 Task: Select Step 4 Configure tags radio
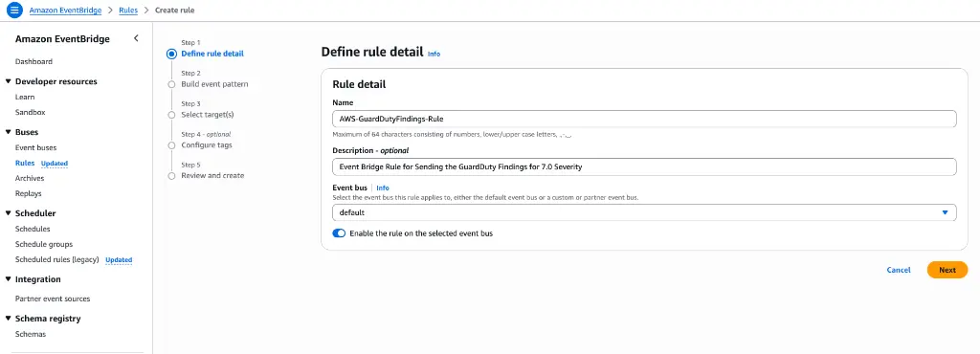coord(171,144)
